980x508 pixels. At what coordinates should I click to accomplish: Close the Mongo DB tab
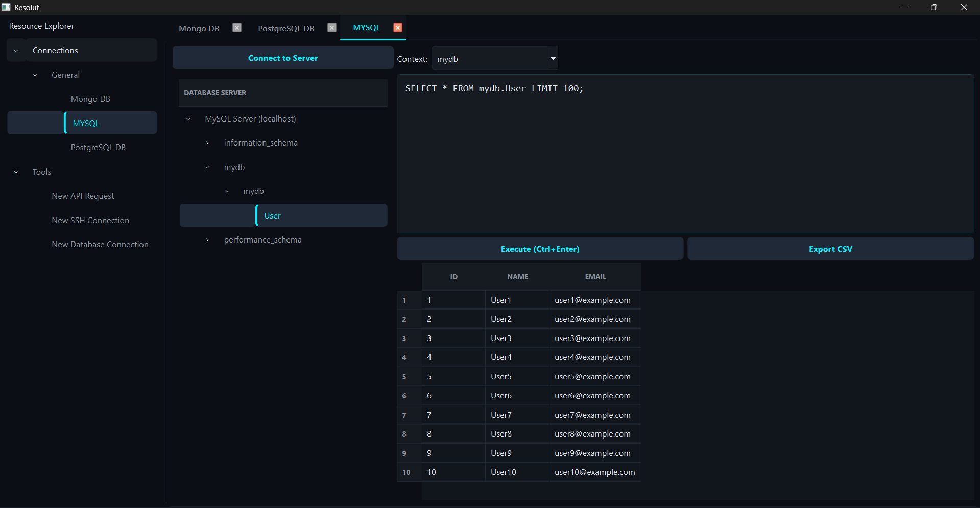(x=236, y=28)
